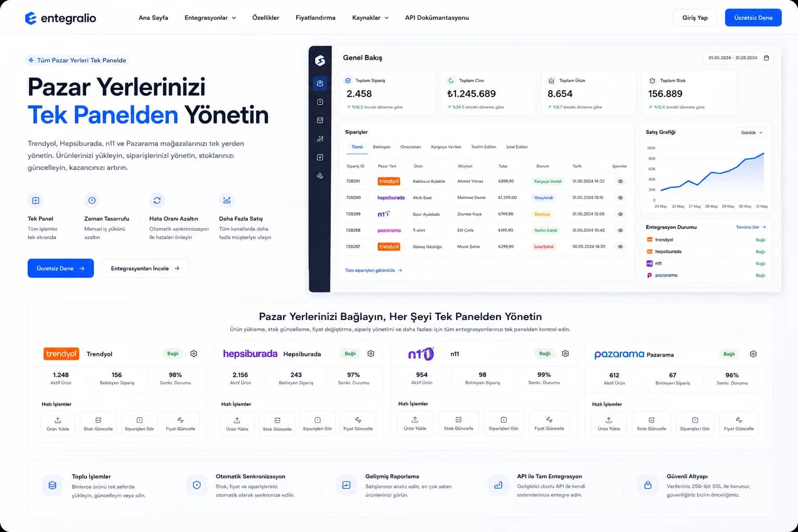Image resolution: width=798 pixels, height=532 pixels.
Task: Expand the Entegrasyonlar nav dropdown
Action: [210, 18]
